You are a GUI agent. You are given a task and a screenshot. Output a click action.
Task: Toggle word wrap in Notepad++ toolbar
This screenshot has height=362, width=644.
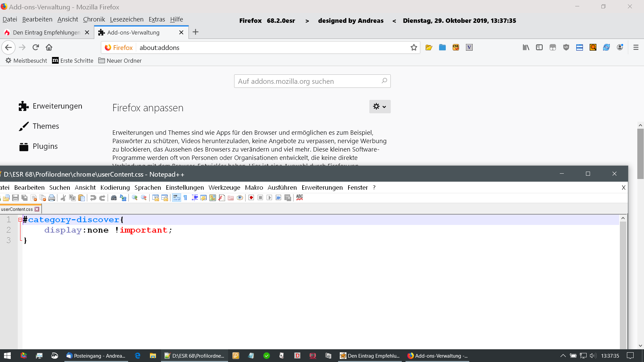point(176,198)
